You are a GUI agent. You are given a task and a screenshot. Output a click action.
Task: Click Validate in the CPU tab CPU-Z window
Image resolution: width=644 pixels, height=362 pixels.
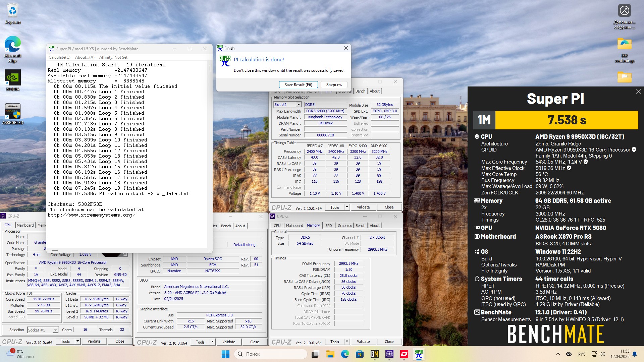tap(94, 341)
